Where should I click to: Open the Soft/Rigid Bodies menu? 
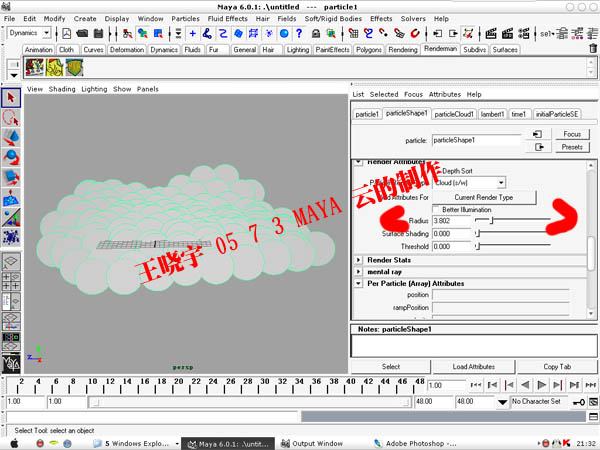pyautogui.click(x=333, y=18)
